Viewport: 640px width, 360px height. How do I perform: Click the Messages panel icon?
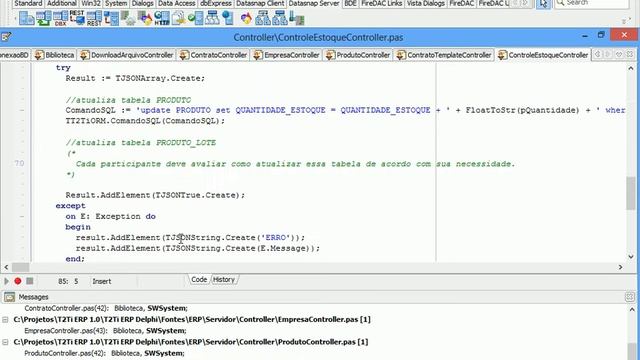click(9, 297)
